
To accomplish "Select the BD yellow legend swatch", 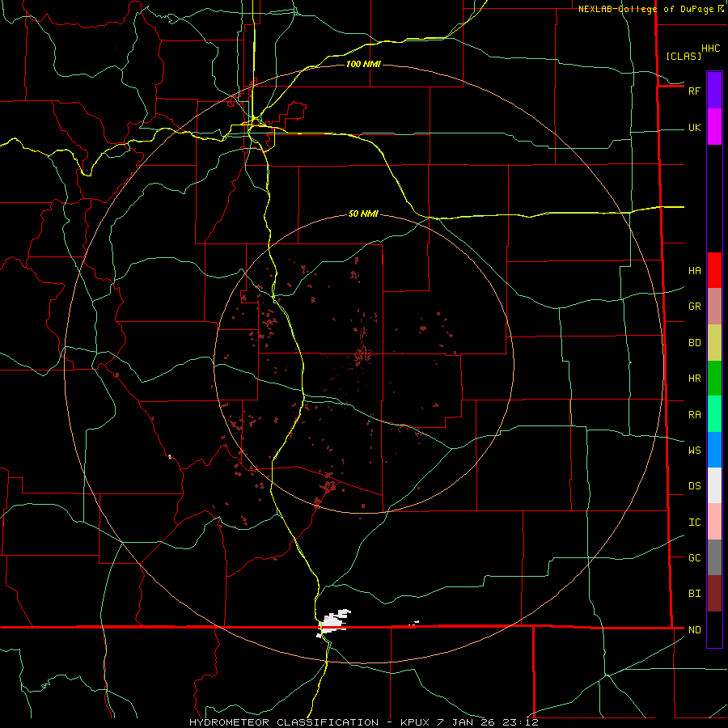I will tap(714, 343).
